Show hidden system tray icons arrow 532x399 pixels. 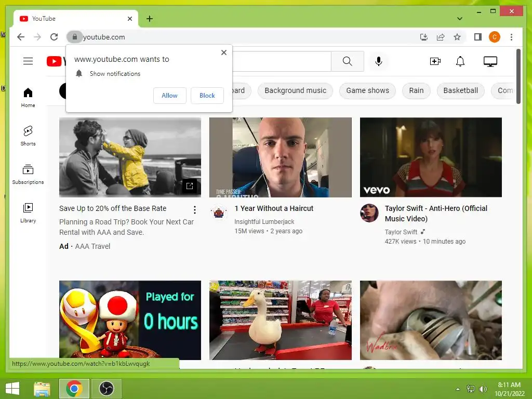pyautogui.click(x=458, y=389)
